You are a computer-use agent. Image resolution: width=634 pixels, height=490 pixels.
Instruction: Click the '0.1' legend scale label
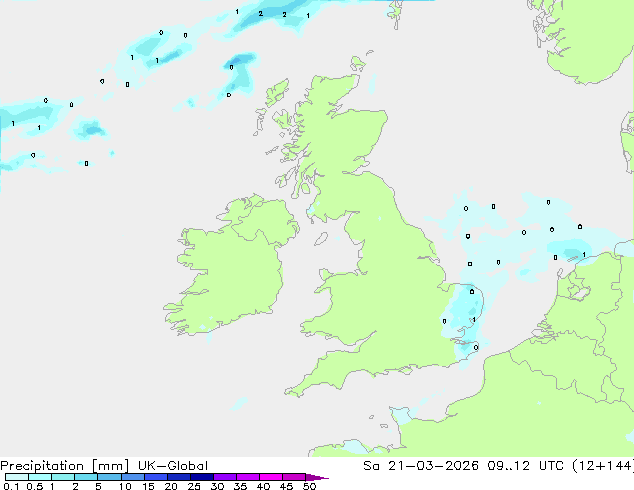(x=11, y=486)
